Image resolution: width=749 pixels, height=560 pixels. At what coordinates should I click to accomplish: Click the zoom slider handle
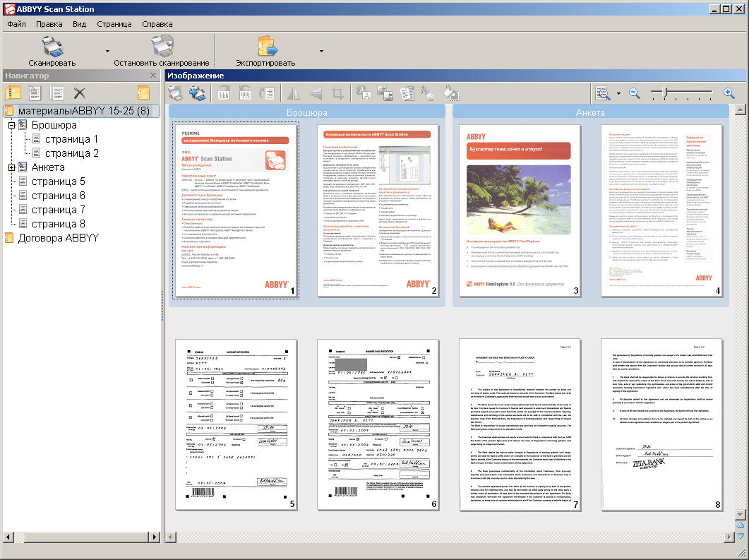665,93
